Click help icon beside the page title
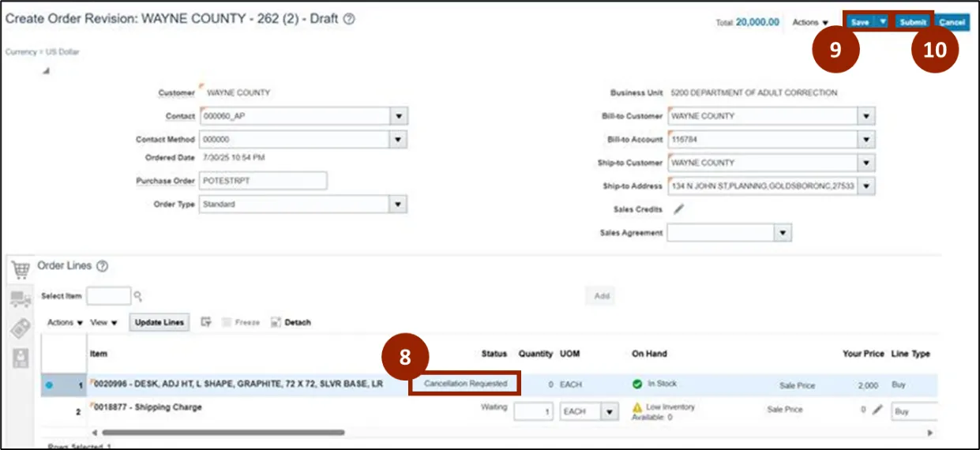Screen dimensions: 980x450 click(x=348, y=20)
